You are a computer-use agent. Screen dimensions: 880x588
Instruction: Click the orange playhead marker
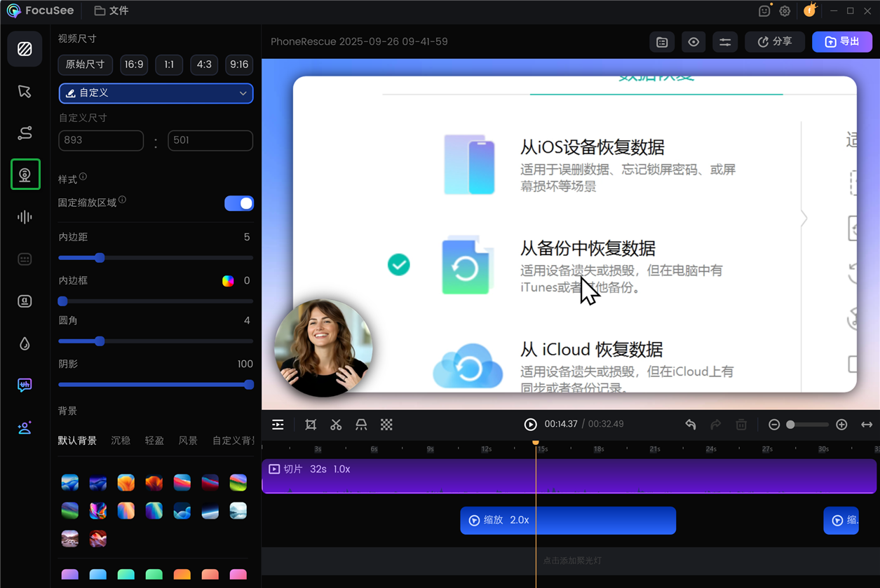(536, 443)
